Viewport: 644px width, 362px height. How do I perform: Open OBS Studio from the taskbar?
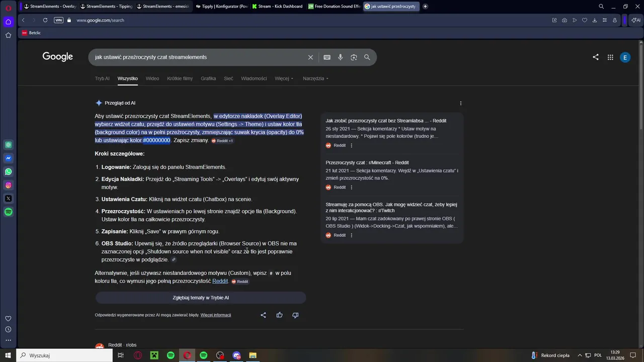[x=220, y=355]
